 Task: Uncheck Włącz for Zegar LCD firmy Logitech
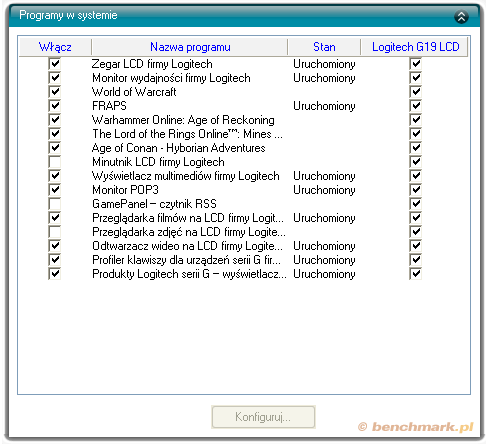tap(55, 64)
